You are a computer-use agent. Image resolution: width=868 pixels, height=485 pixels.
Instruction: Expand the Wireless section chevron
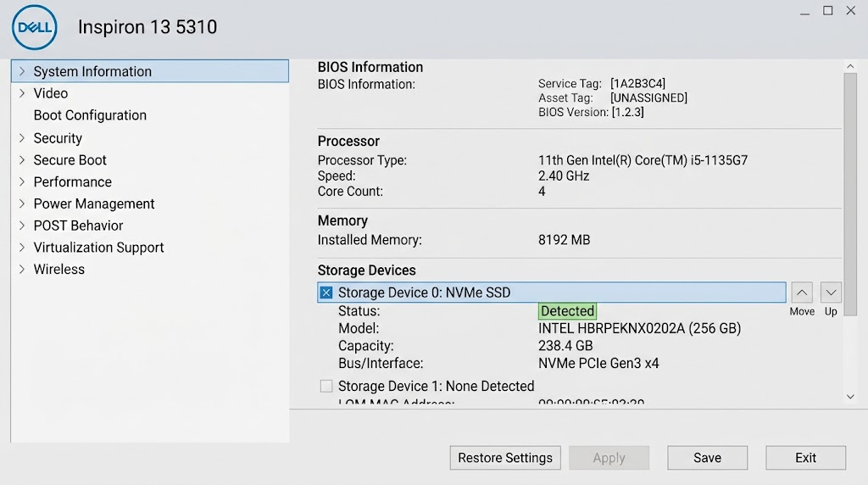click(21, 269)
